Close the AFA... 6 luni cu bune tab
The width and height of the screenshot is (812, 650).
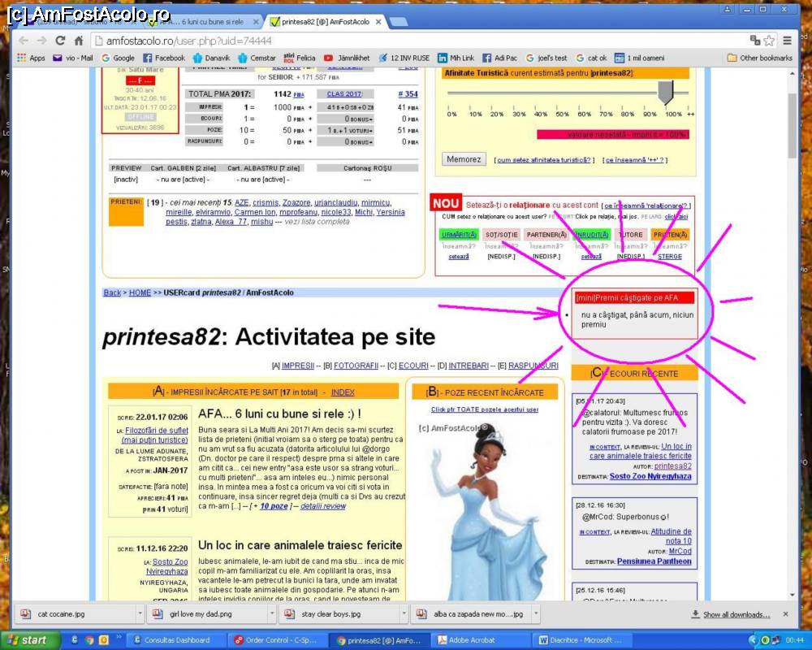[255, 22]
